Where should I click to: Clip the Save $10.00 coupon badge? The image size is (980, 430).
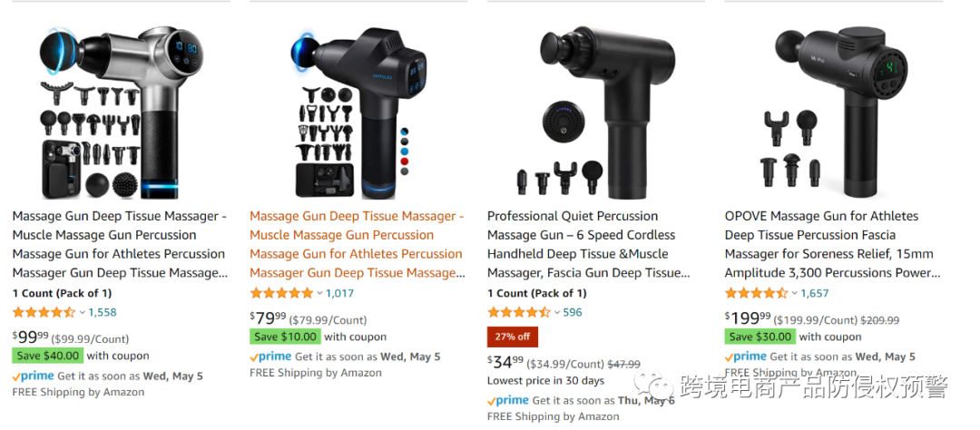285,337
